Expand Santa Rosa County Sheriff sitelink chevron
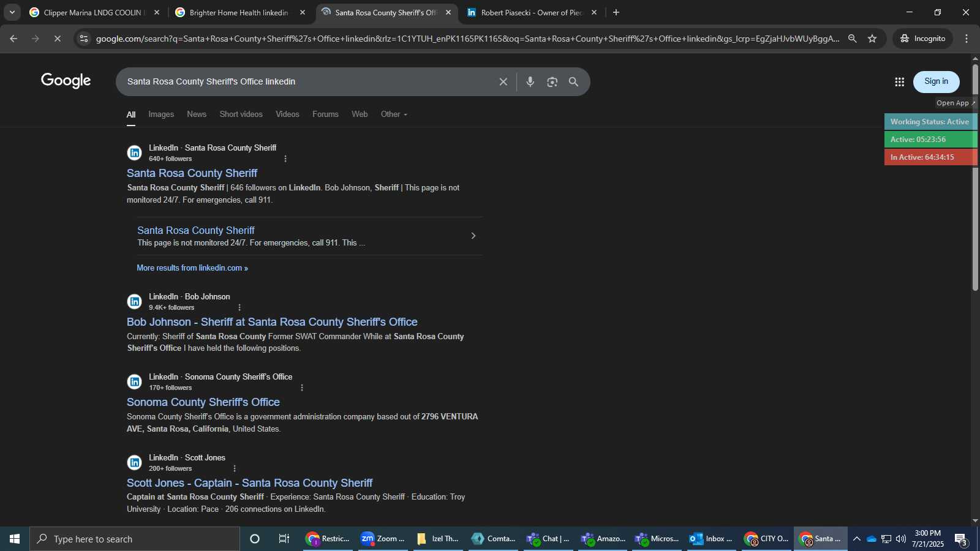This screenshot has height=551, width=980. tap(473, 236)
